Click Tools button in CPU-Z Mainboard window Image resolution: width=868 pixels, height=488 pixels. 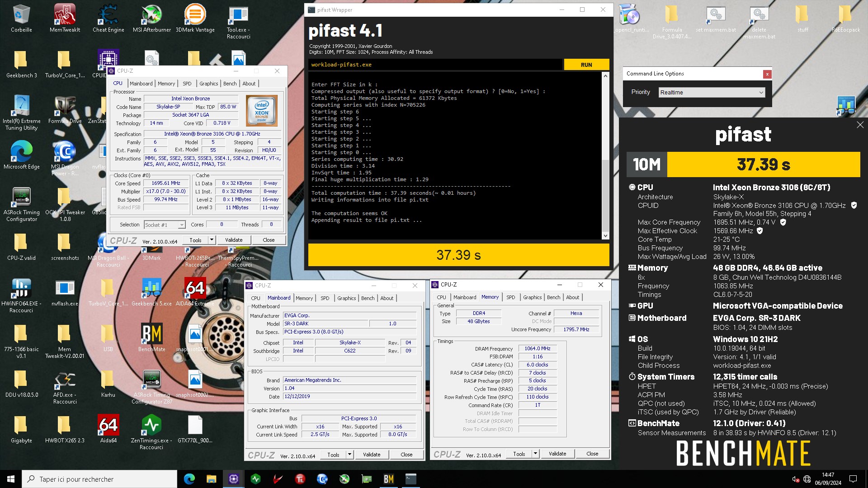coord(333,455)
